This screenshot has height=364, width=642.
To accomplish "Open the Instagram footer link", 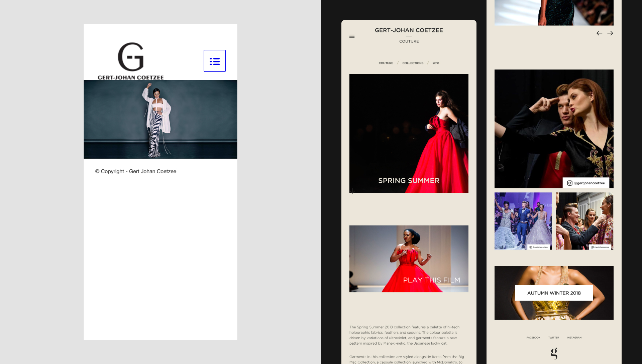I will [574, 338].
